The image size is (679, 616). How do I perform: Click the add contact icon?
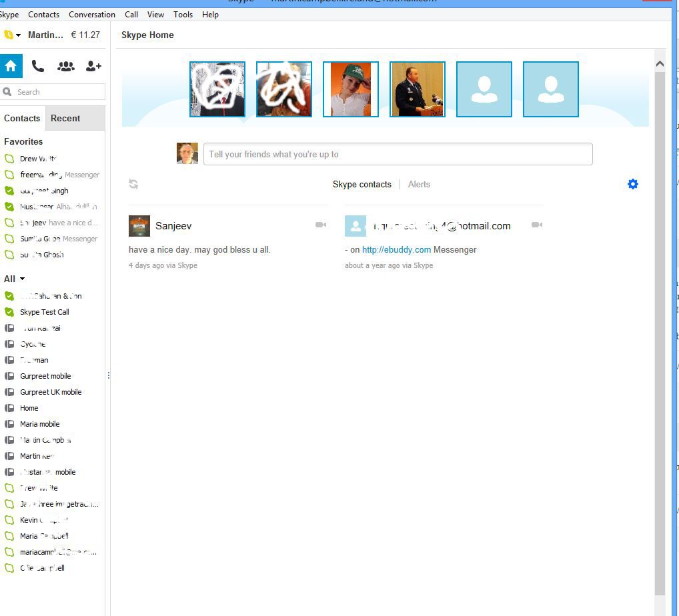point(93,66)
